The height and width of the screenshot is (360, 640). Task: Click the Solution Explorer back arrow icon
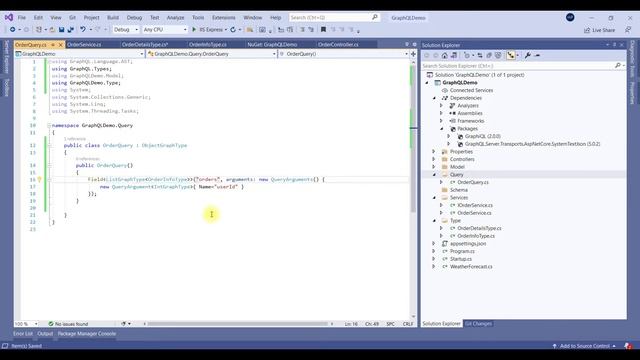point(427,56)
